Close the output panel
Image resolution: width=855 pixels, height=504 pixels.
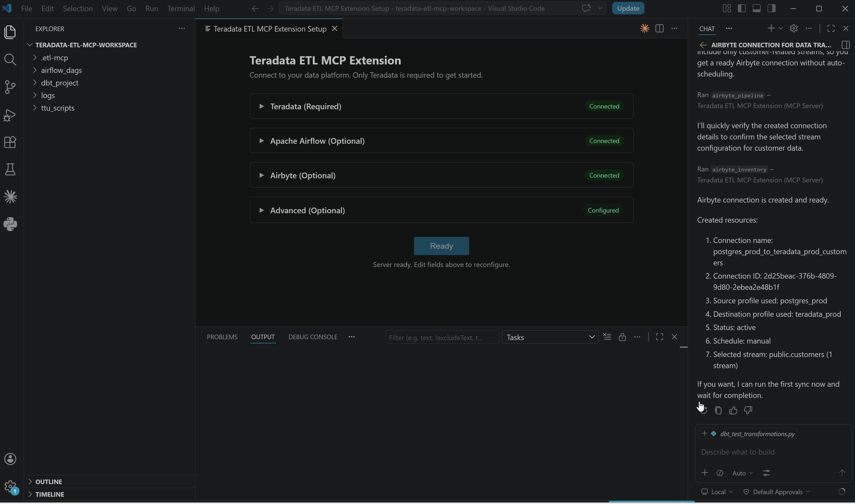[x=674, y=337]
